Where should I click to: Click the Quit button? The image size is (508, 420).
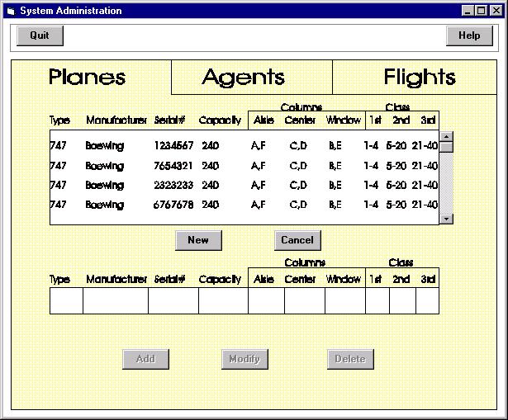(40, 35)
